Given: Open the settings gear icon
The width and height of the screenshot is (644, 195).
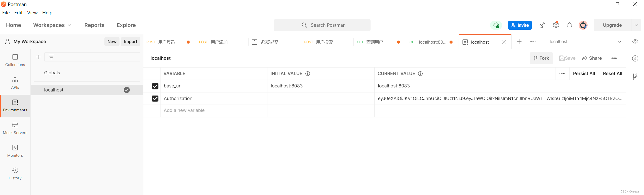Looking at the screenshot, I should (x=556, y=25).
